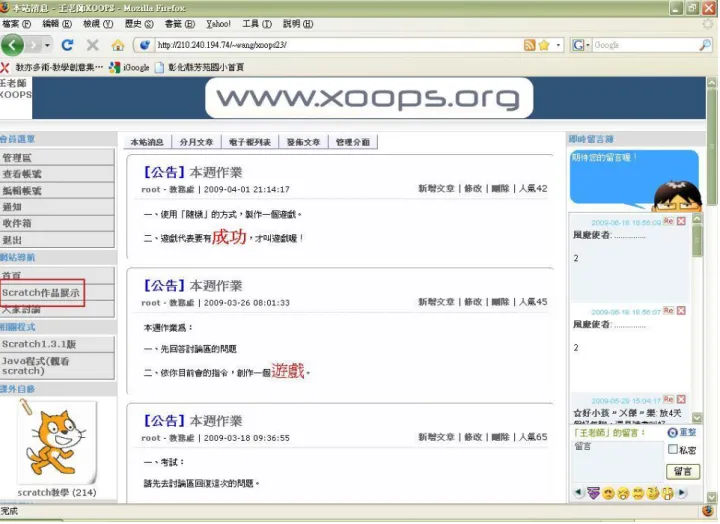Click 新增文章 on the 2009-03-18 post
The height and width of the screenshot is (524, 720).
click(x=436, y=437)
